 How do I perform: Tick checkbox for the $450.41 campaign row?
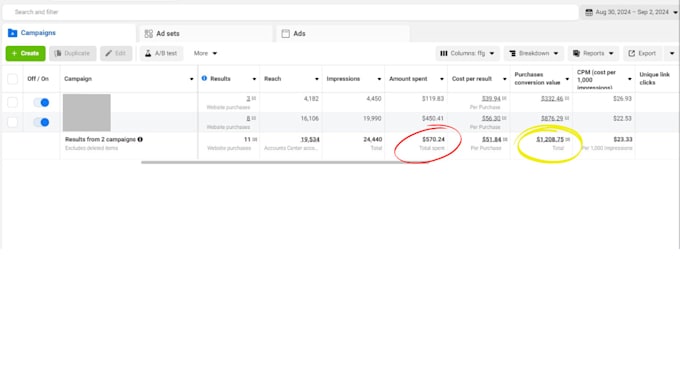13,122
